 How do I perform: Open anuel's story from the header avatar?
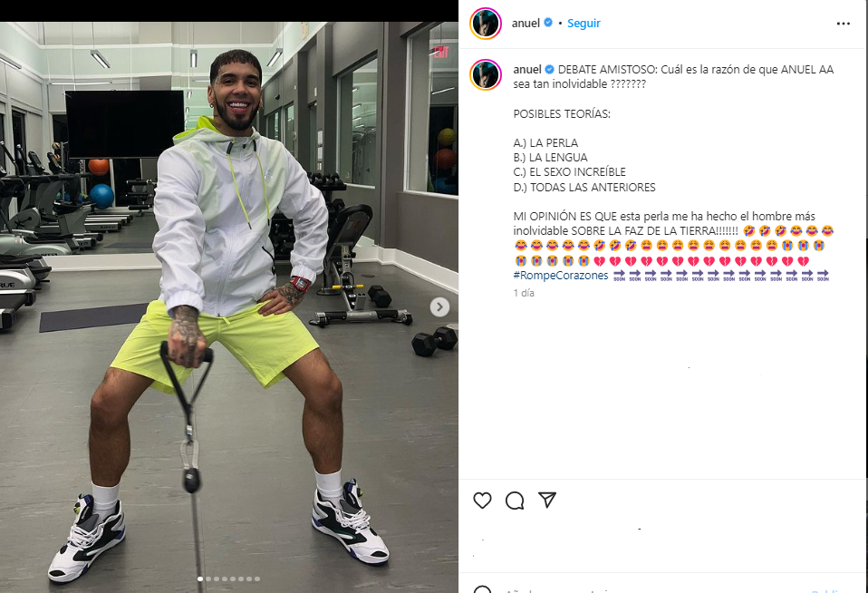coord(486,24)
